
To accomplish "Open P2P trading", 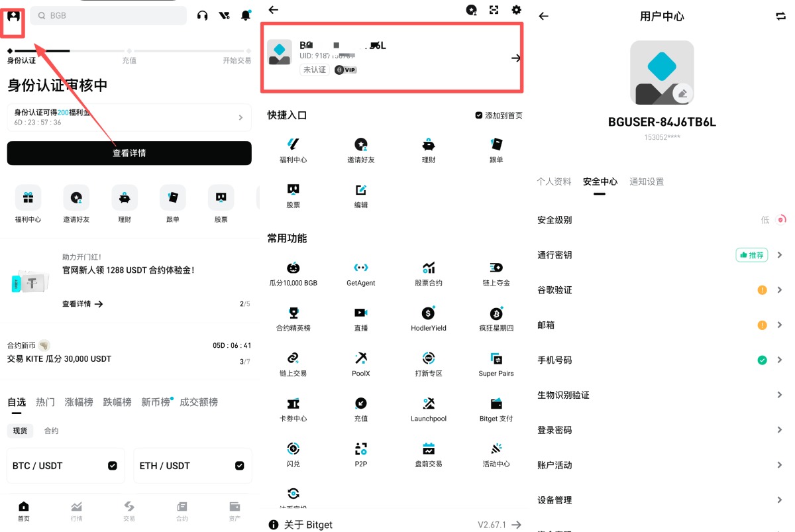I will click(x=360, y=449).
